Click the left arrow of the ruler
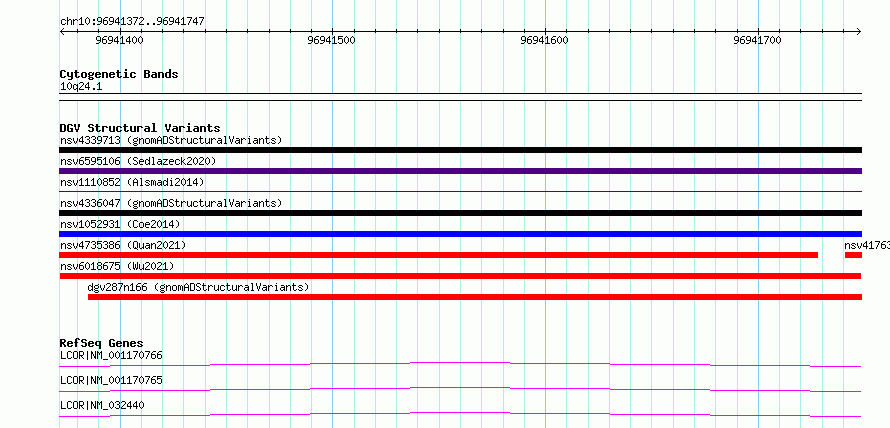 63,31
